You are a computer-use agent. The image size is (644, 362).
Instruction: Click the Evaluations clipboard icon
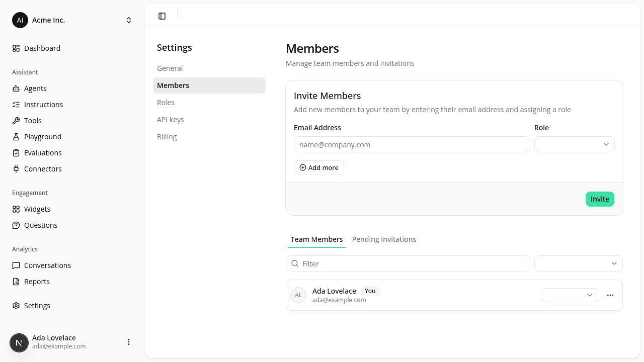click(x=16, y=153)
